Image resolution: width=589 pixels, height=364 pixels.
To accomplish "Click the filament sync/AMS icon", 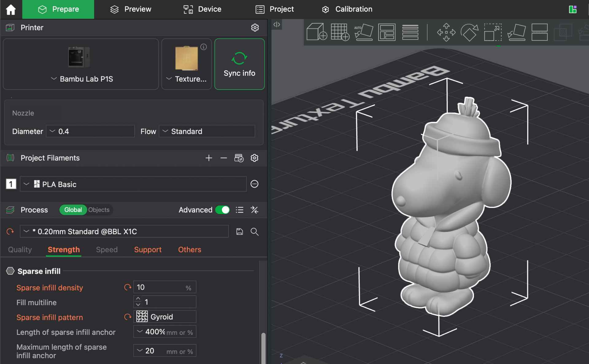I will (239, 158).
